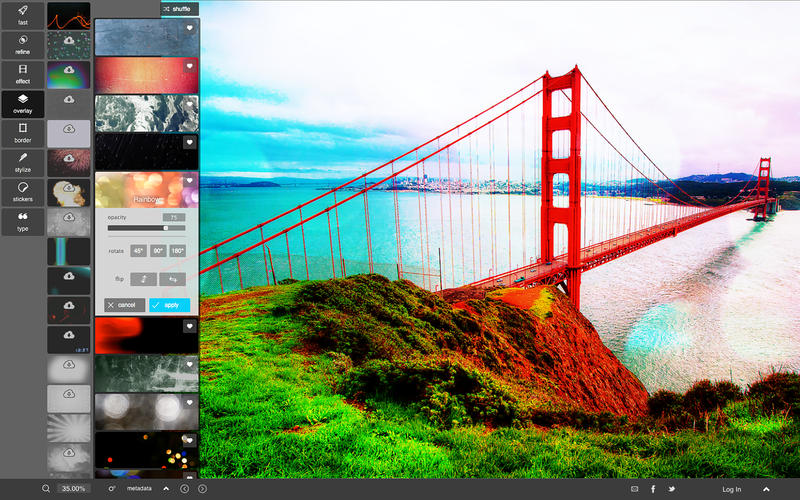Expand the menu next to Log In
The height and width of the screenshot is (500, 800).
766,489
